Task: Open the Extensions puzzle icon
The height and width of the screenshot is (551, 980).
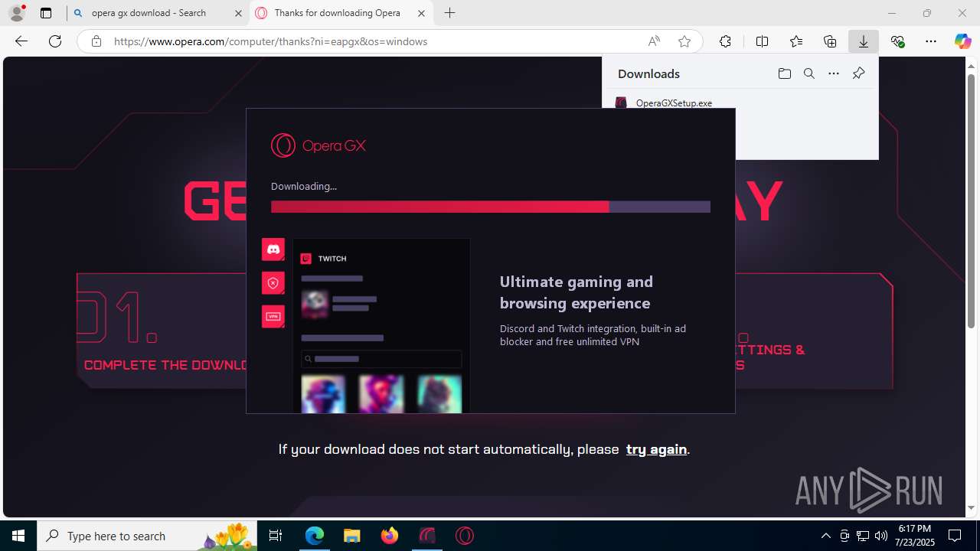Action: pyautogui.click(x=725, y=41)
